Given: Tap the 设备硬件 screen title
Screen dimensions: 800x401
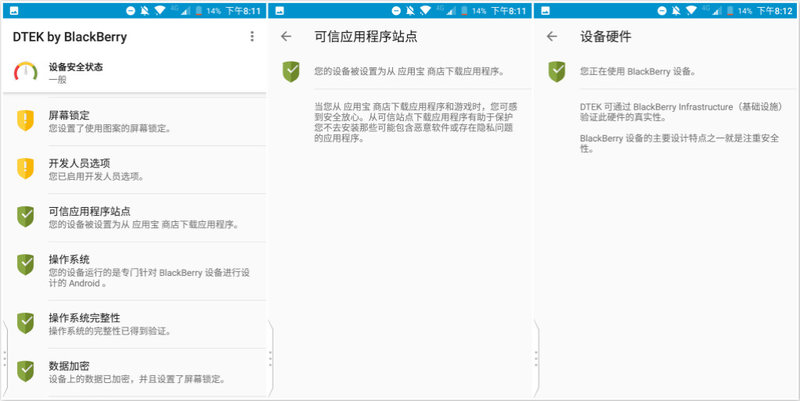Looking at the screenshot, I should point(606,36).
